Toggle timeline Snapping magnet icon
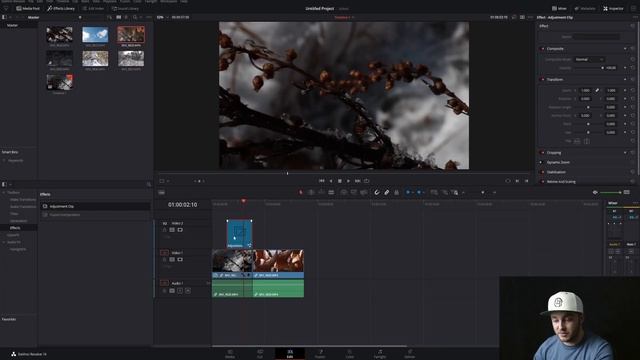 pos(377,192)
